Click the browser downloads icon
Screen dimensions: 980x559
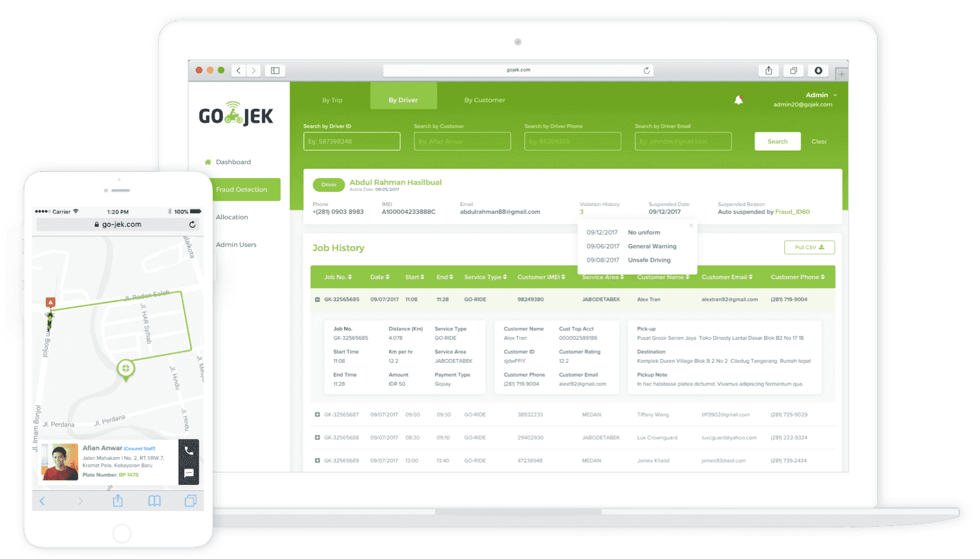pyautogui.click(x=818, y=70)
